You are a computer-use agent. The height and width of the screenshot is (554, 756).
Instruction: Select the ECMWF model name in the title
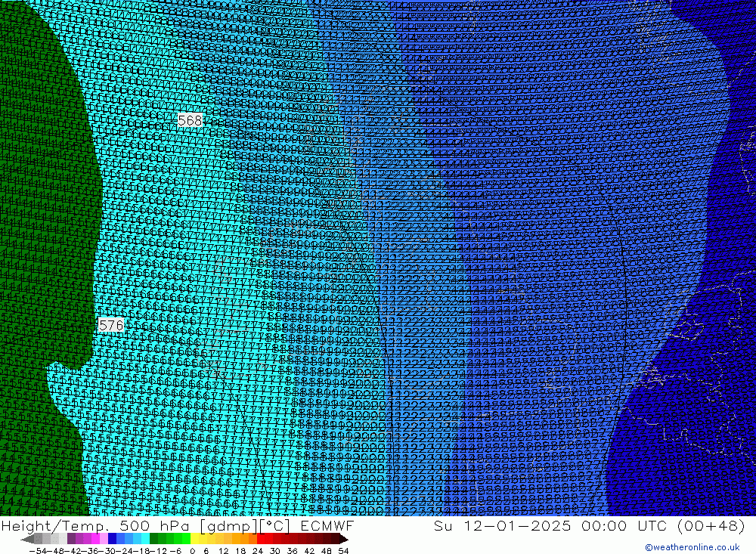327,525
